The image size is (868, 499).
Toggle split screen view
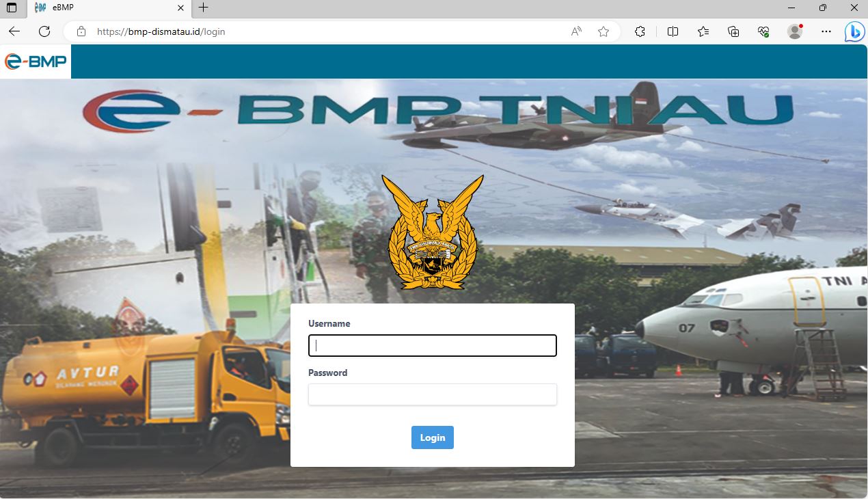[x=673, y=31]
